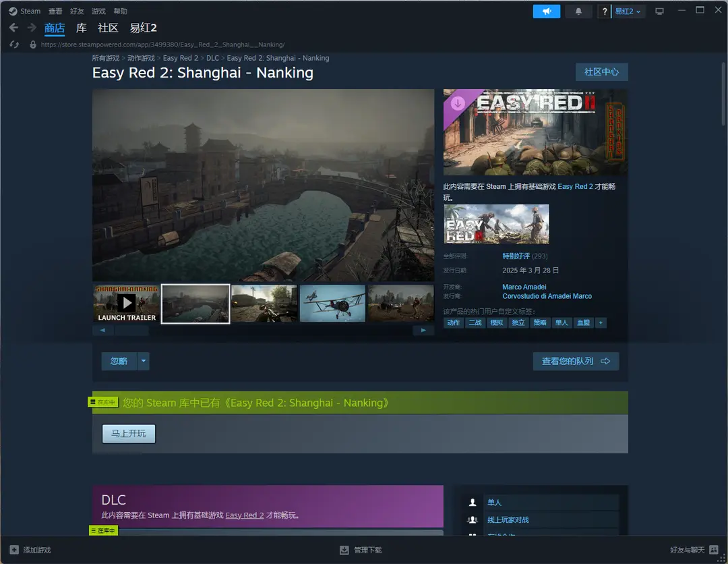Switch to Big Picture mode icon
The height and width of the screenshot is (564, 728).
659,11
